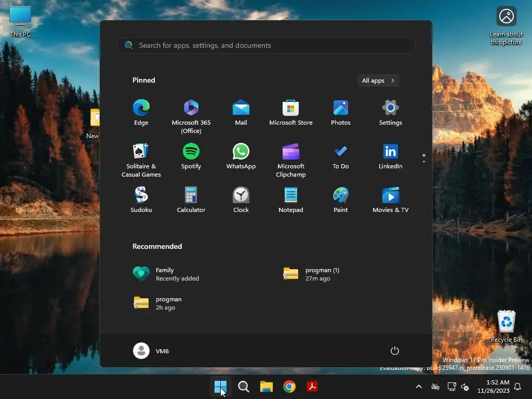Open network status tray icon
Viewport: 532px width, 399px height.
pyautogui.click(x=452, y=387)
